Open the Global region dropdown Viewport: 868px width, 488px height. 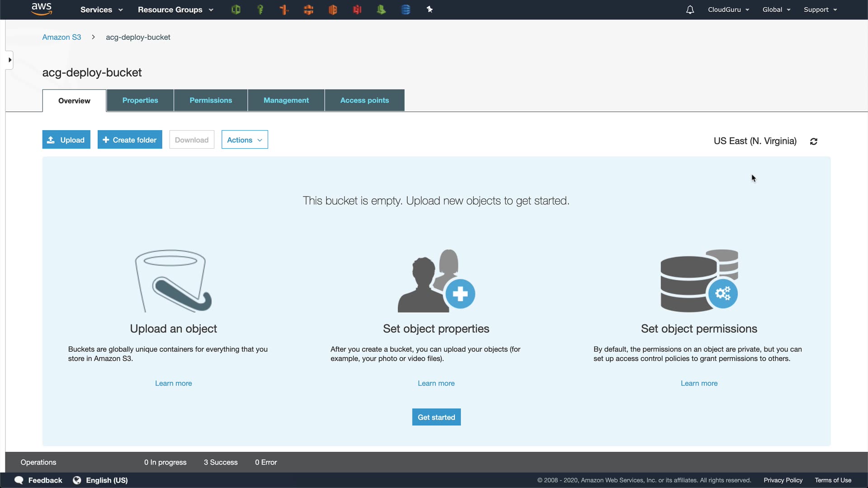776,9
